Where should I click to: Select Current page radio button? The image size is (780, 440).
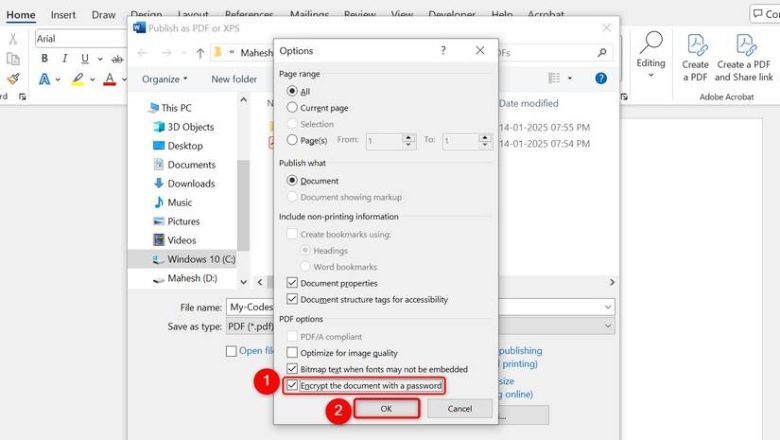pos(292,107)
